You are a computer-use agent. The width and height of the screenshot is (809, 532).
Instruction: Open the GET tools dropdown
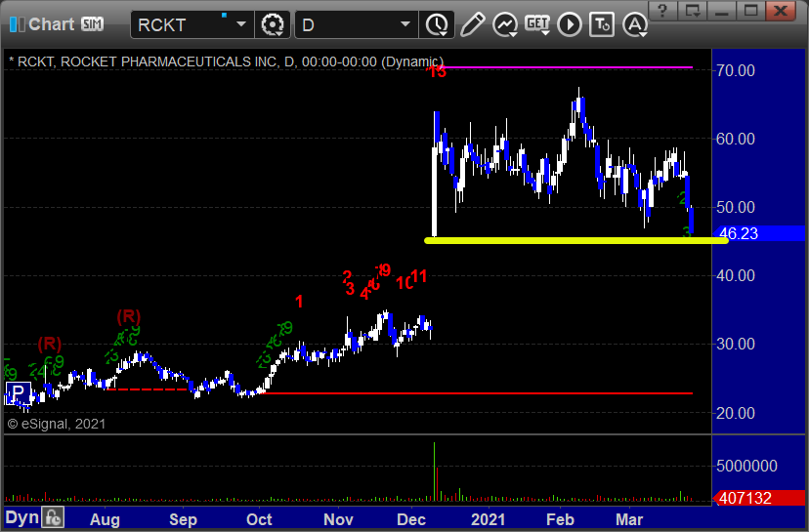click(537, 24)
